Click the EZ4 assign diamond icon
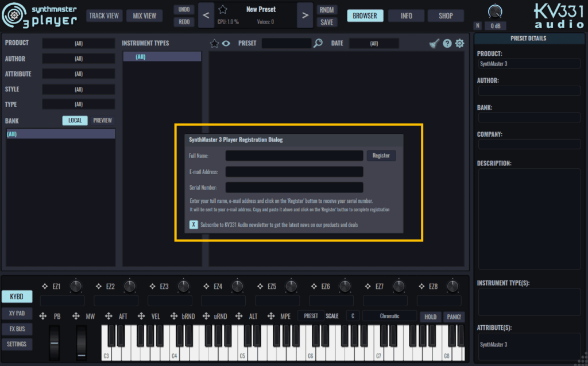Screen dimensions: 588x366 206,286
